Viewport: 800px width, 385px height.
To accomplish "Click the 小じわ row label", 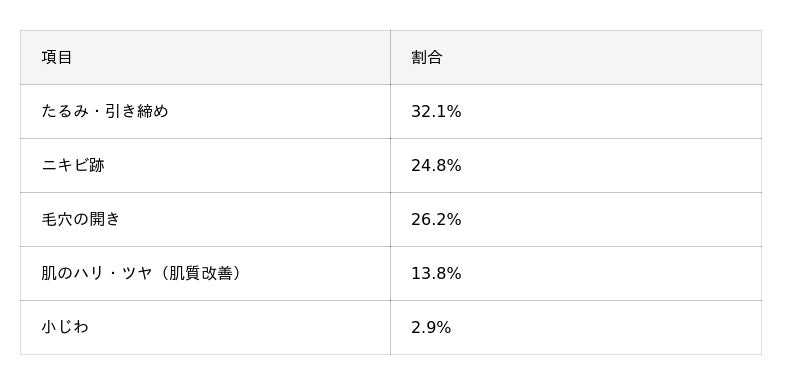I will (x=65, y=327).
